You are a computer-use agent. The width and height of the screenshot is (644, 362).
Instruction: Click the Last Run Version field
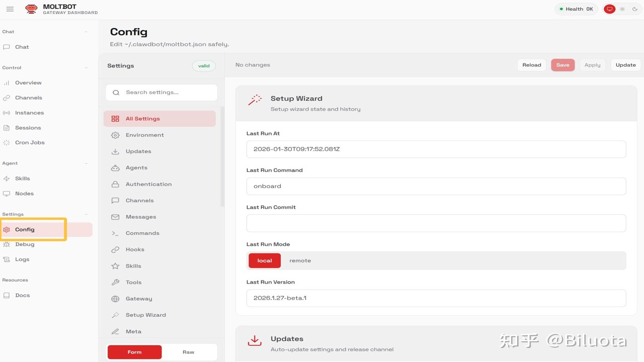436,298
